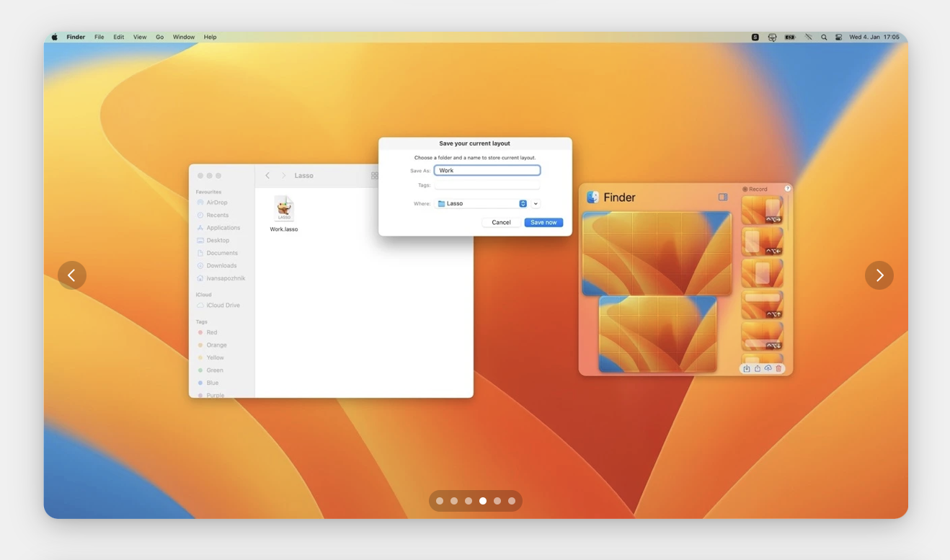Go to the previous slide with the left arrow
Viewport: 950px width, 560px height.
(x=71, y=275)
